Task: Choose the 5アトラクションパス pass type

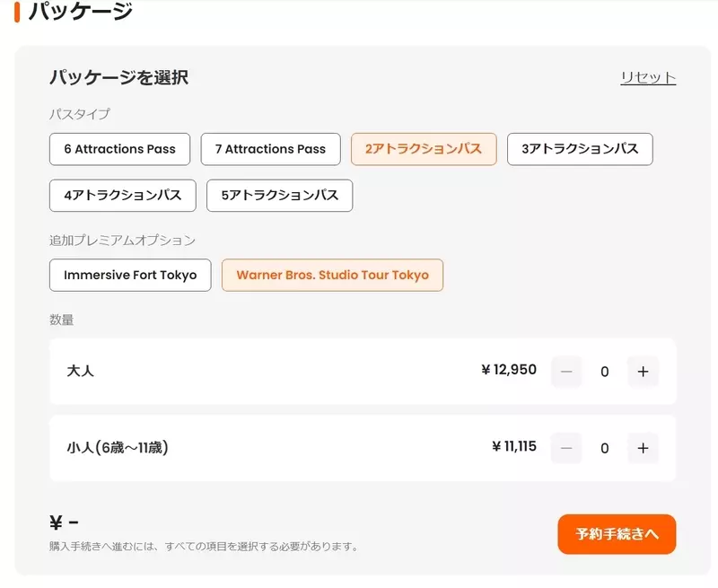Action: [x=279, y=196]
